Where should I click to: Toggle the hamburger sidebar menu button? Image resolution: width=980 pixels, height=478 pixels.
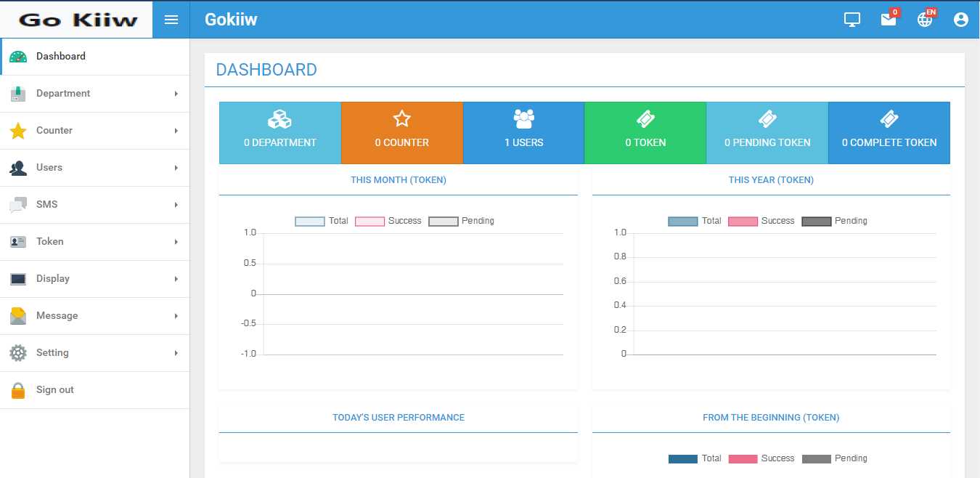tap(171, 20)
